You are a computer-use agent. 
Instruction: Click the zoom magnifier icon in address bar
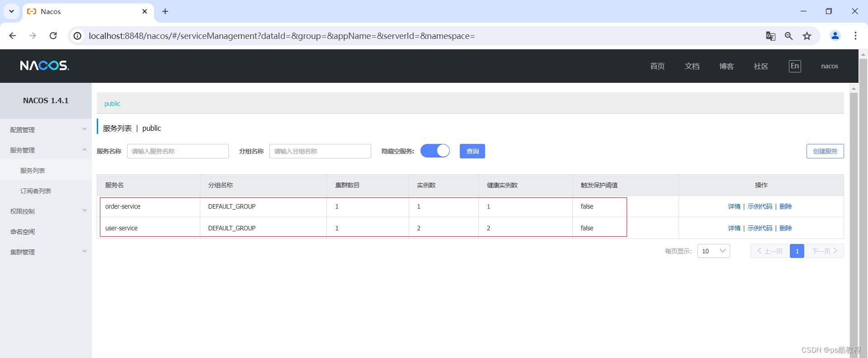789,36
